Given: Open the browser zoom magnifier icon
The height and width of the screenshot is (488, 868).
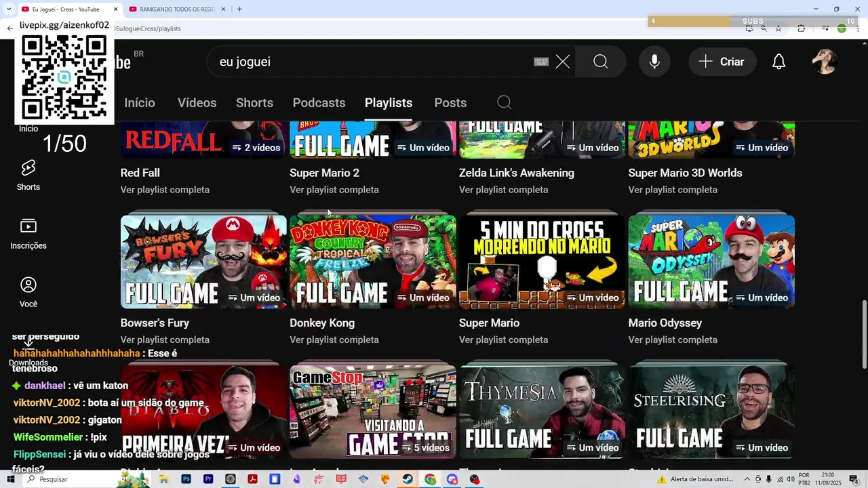Looking at the screenshot, I should coord(764,28).
